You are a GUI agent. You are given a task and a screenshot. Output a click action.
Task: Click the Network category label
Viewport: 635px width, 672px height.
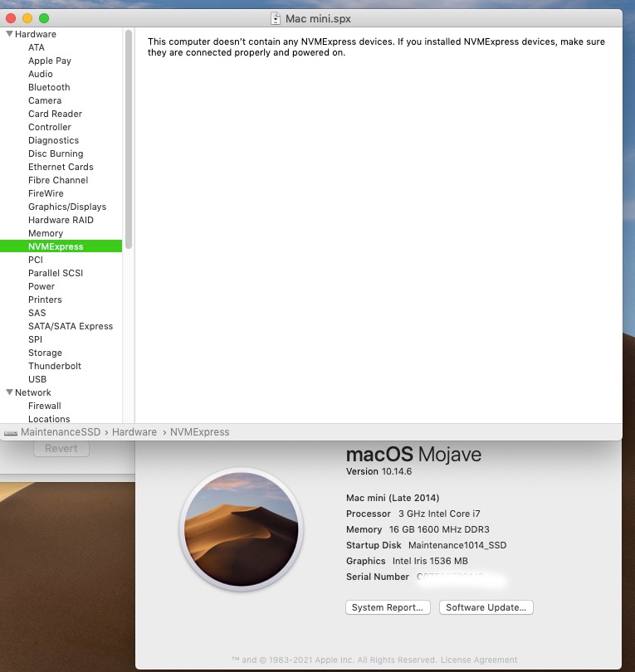point(32,392)
